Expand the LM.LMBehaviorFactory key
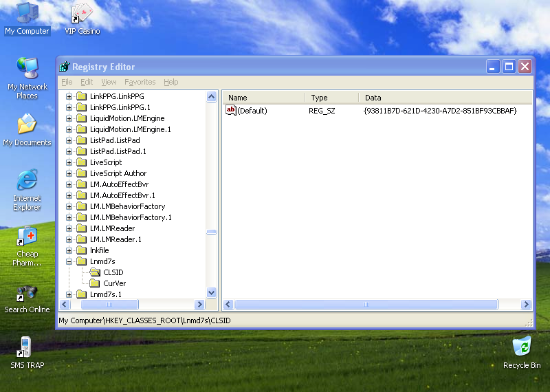 pos(69,206)
